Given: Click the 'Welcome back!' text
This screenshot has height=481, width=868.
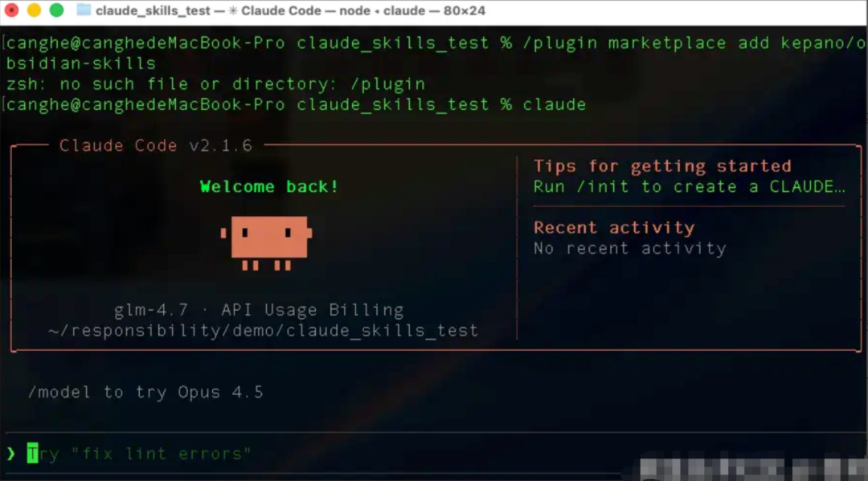Looking at the screenshot, I should point(269,186).
